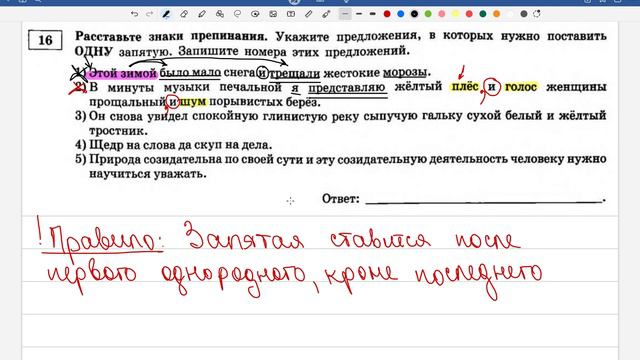The height and width of the screenshot is (360, 640).
Task: Open the Shapes tool
Action: coord(220,14)
